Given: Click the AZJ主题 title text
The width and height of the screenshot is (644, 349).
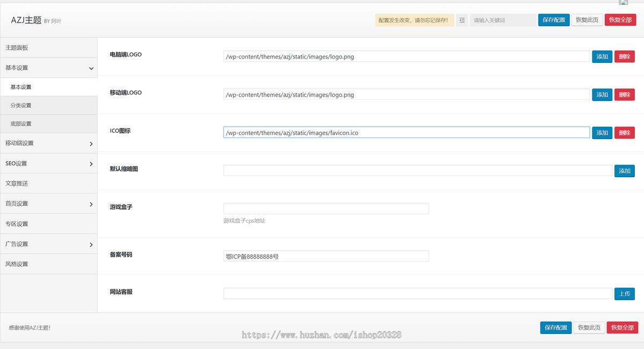Looking at the screenshot, I should (x=26, y=20).
